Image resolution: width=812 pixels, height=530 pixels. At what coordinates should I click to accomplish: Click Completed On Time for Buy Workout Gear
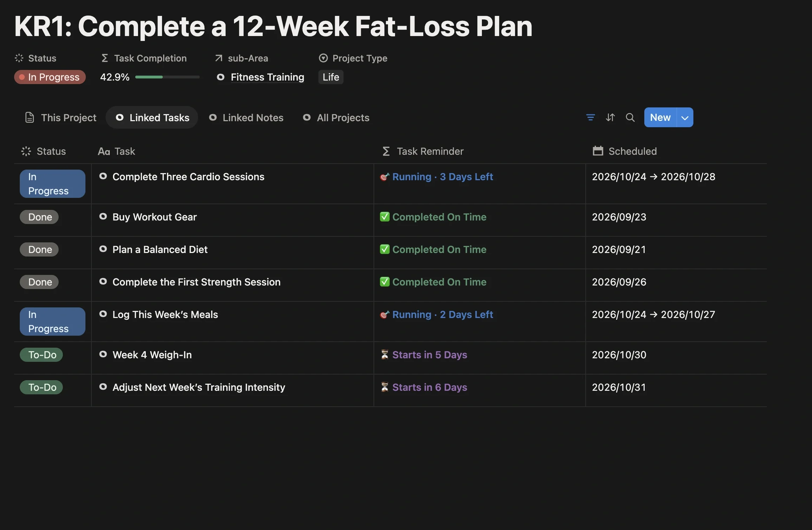coord(433,217)
